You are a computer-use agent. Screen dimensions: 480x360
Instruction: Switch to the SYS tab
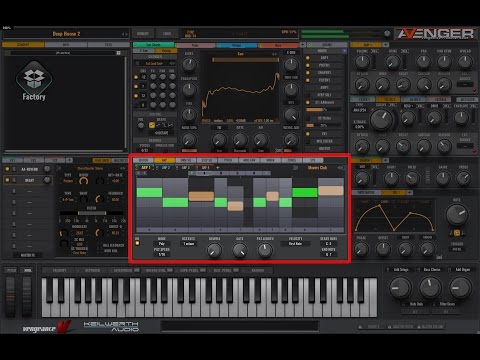click(313, 160)
